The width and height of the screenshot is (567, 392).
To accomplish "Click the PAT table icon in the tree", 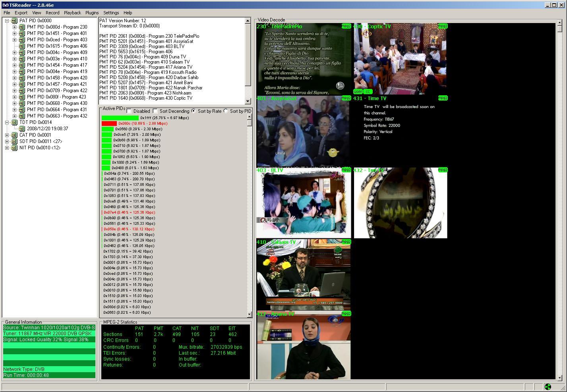I will coord(14,21).
